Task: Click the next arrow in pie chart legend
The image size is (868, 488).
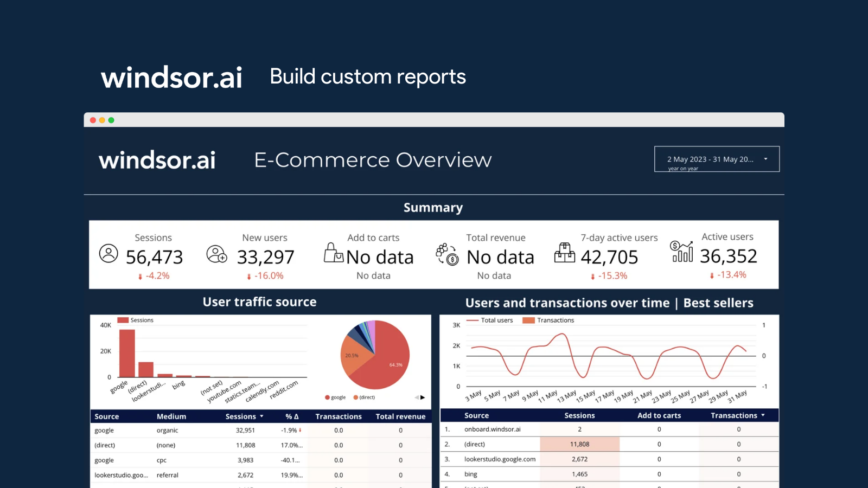Action: coord(423,397)
